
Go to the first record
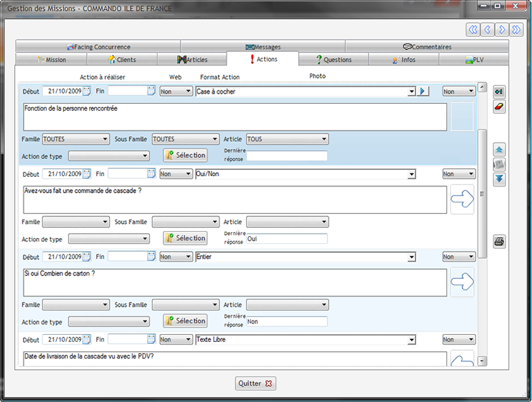coord(473,29)
